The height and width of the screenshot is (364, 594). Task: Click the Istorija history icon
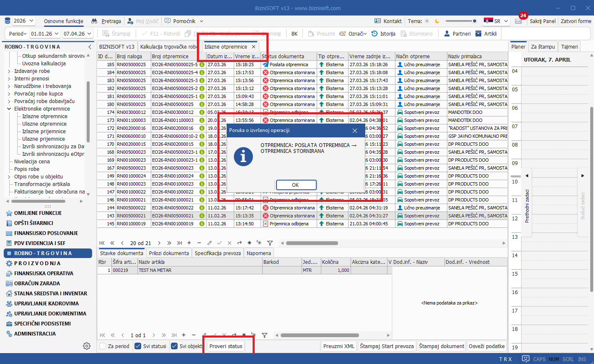coord(374,34)
